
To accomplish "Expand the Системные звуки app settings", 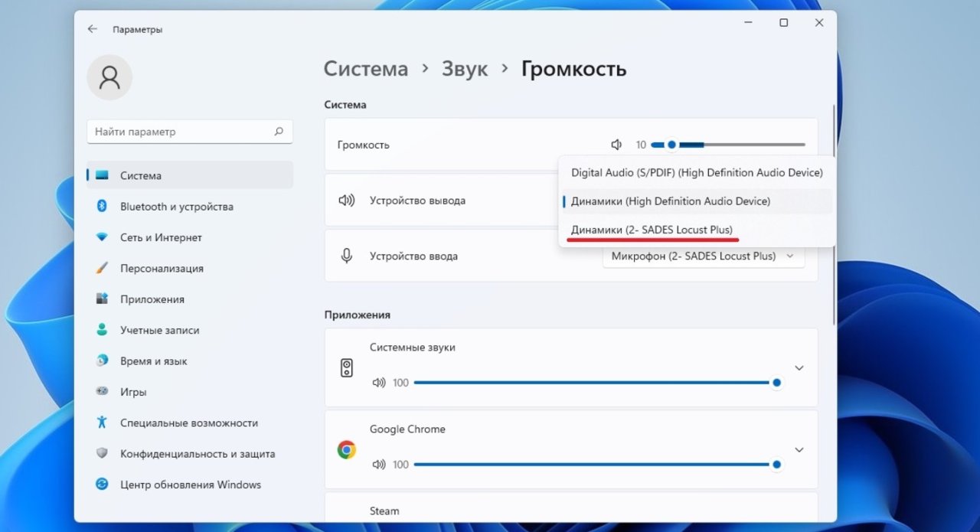I will (x=799, y=368).
